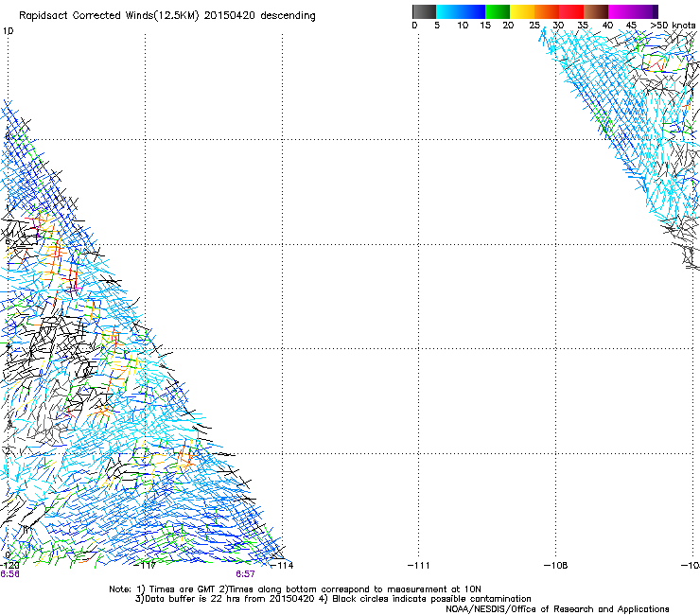Click the purple '6:58' time label
Image resolution: width=700 pixels, height=615 pixels.
(9, 574)
